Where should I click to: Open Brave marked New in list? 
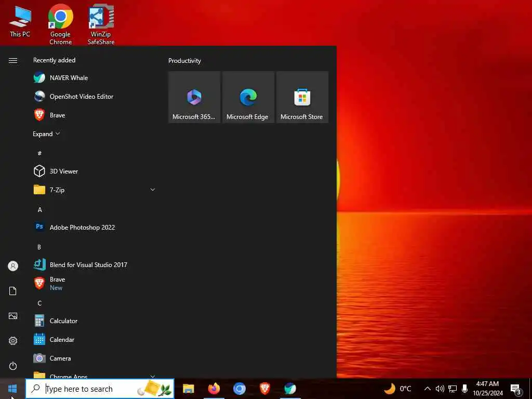94,283
